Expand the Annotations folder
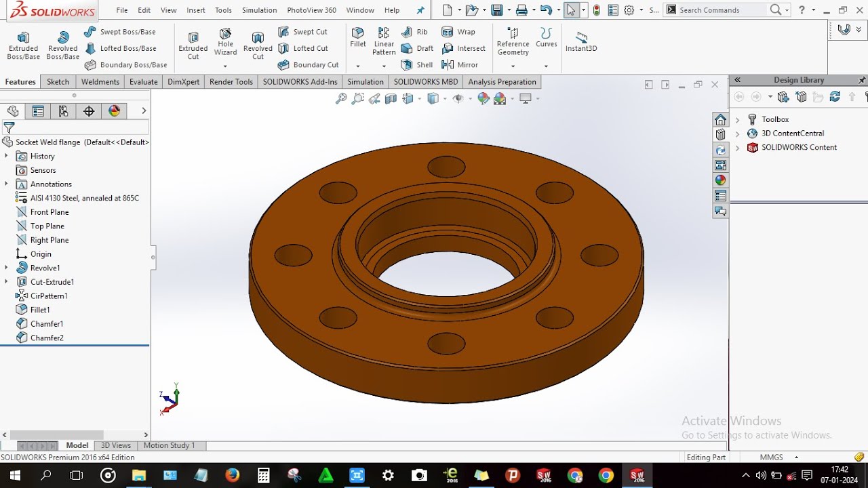This screenshot has height=488, width=868. 6,184
